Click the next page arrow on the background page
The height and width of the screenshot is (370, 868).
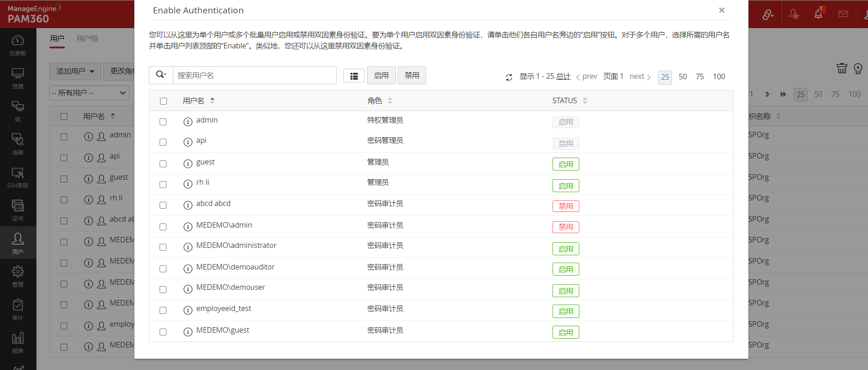[767, 94]
